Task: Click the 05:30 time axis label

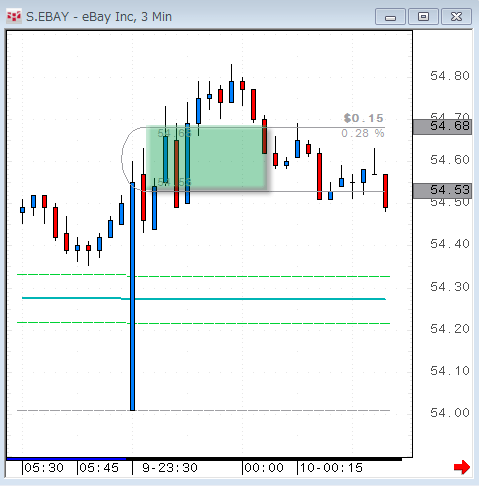Action: pos(44,468)
